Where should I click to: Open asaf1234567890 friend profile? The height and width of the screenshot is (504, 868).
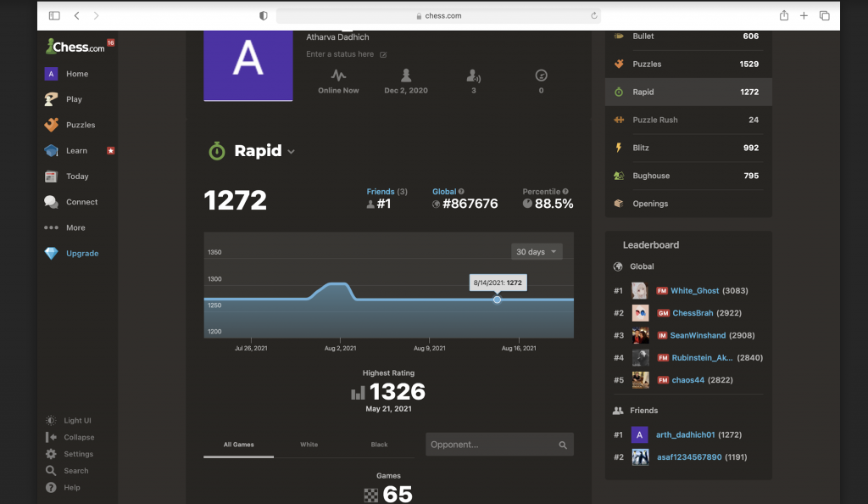pos(689,457)
